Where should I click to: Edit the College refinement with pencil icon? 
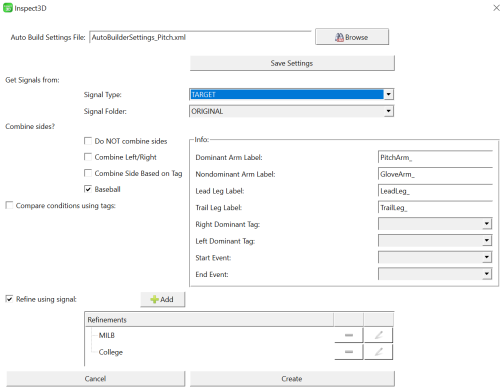(x=378, y=352)
